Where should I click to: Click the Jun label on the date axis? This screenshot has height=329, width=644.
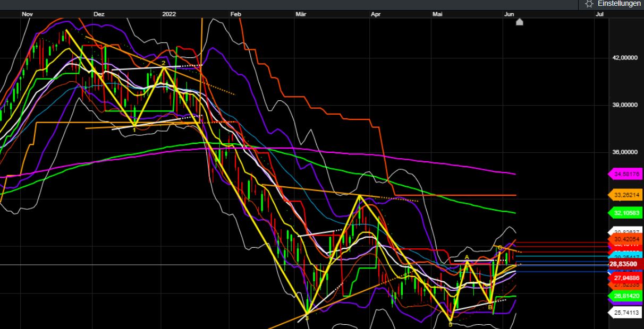pyautogui.click(x=510, y=14)
